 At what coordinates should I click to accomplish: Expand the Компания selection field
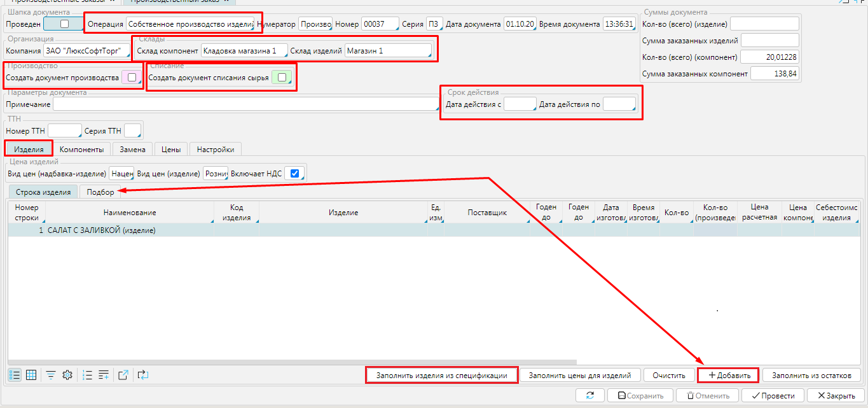[86, 51]
